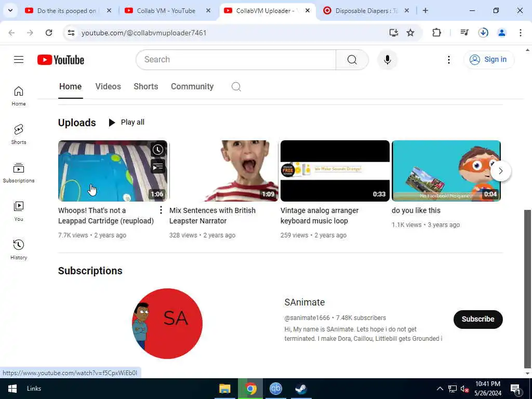Viewport: 532px width, 399px height.
Task: Open notification center icon
Action: coord(515,389)
